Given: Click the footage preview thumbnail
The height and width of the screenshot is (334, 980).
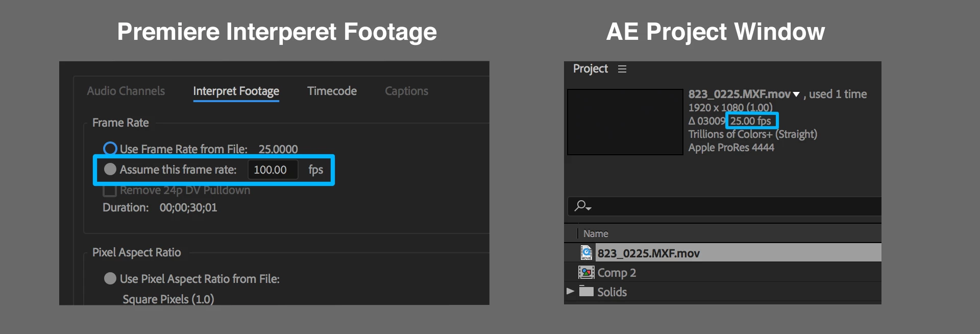Looking at the screenshot, I should click(x=625, y=122).
